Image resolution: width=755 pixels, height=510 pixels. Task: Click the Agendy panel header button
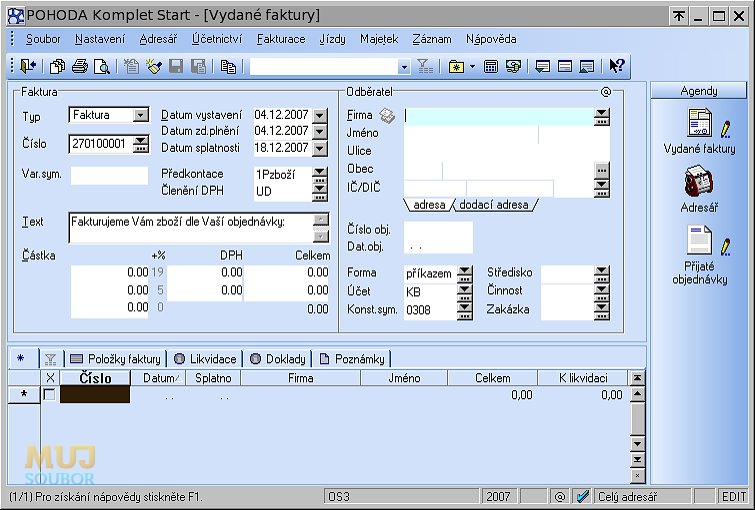pyautogui.click(x=699, y=91)
